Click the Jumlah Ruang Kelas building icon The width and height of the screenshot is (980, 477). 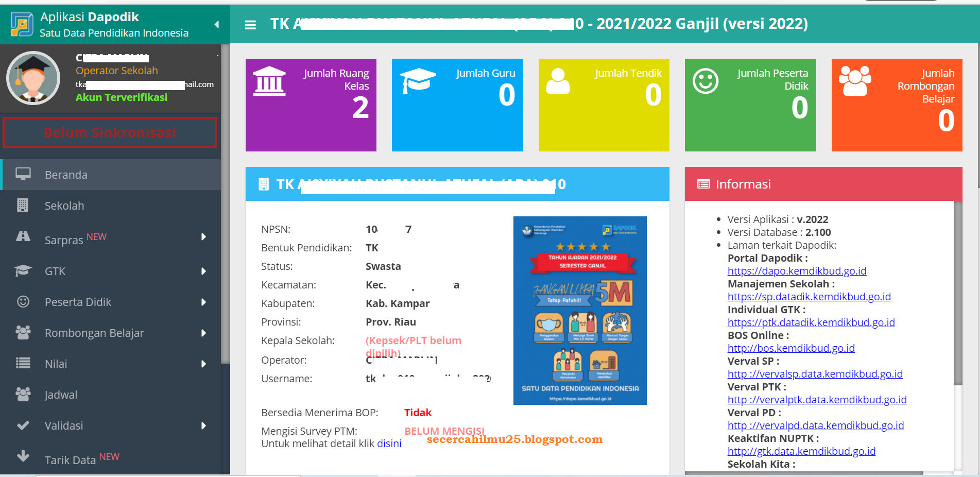pyautogui.click(x=269, y=81)
